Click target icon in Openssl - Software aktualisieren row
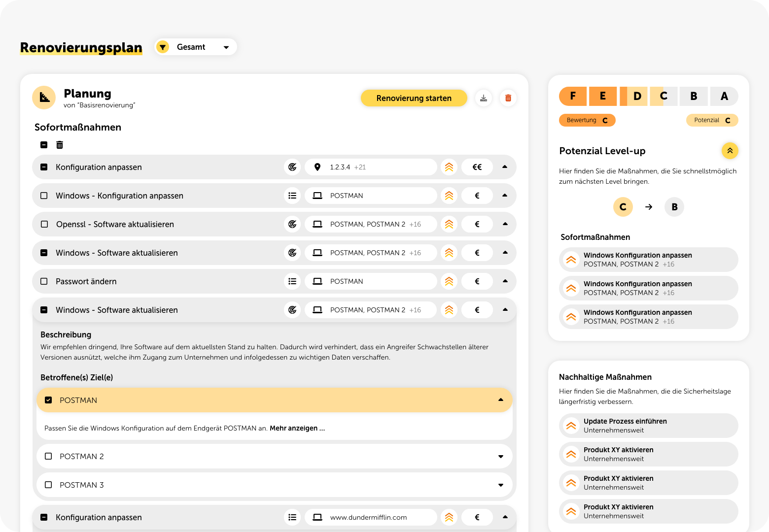Viewport: 769px width, 532px height. [292, 224]
